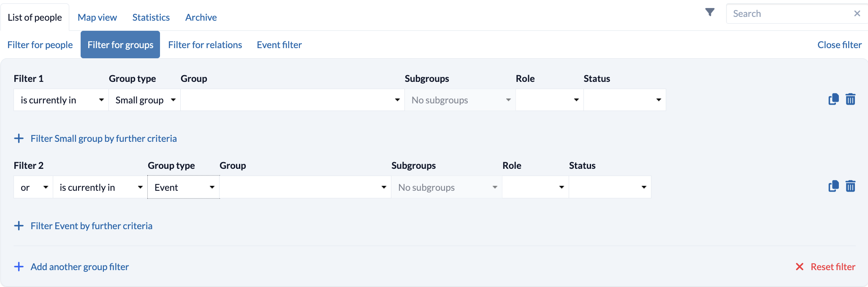Open the Statistics tab
Screen dimensions: 868x287
(151, 17)
